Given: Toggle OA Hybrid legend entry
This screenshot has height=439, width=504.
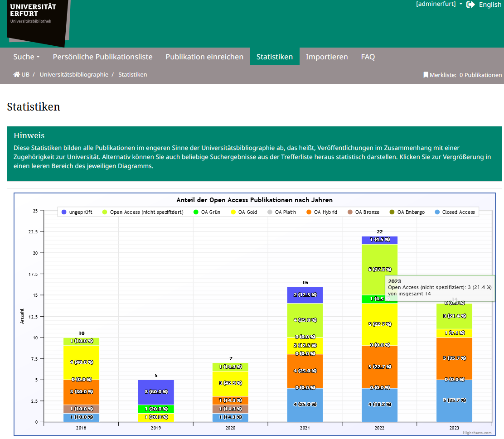Looking at the screenshot, I should pos(322,212).
